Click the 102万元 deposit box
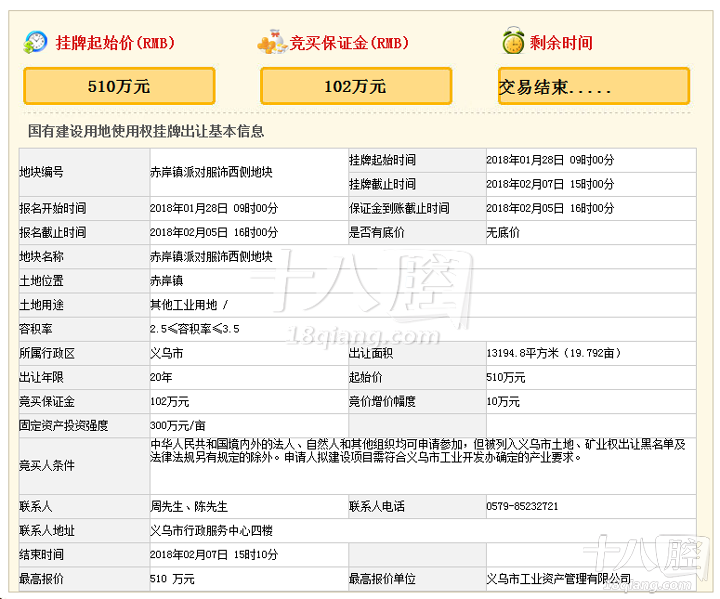The image size is (720, 599). 356,86
